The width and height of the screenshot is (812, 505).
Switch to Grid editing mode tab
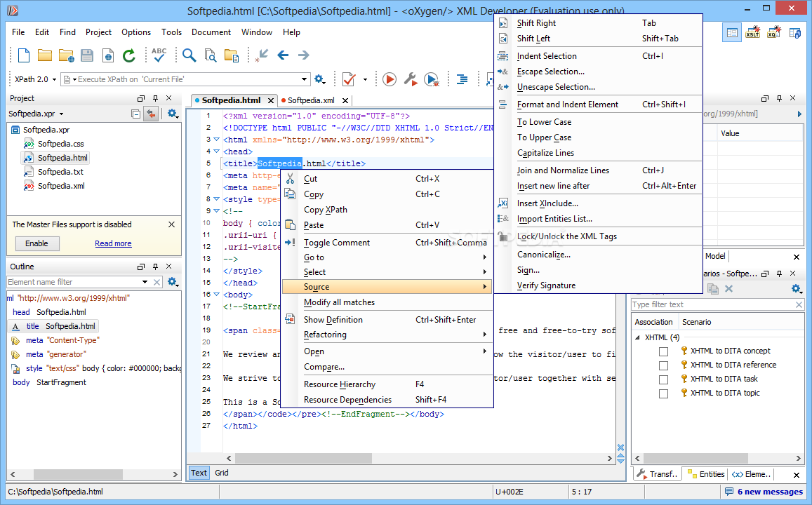(x=222, y=473)
